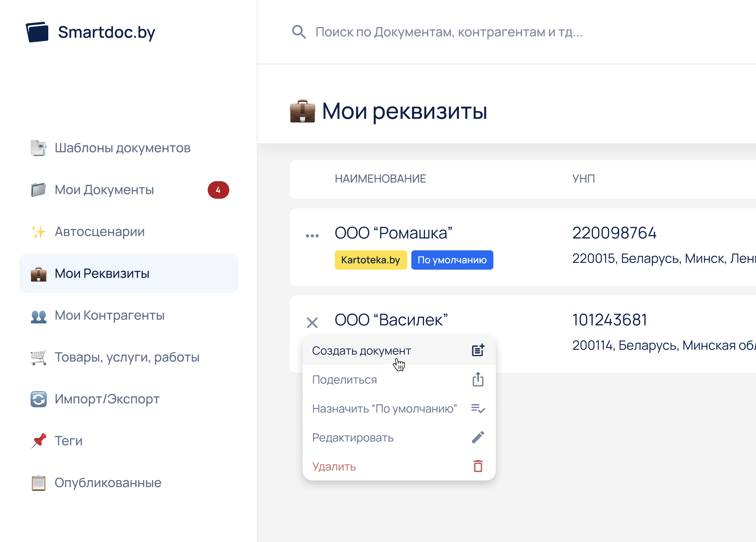Click the shopping cart icon for Товары, услуги, работы

click(38, 357)
